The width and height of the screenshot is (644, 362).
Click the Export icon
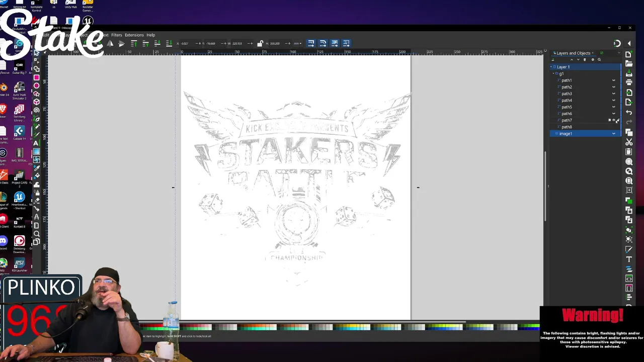[x=628, y=102]
